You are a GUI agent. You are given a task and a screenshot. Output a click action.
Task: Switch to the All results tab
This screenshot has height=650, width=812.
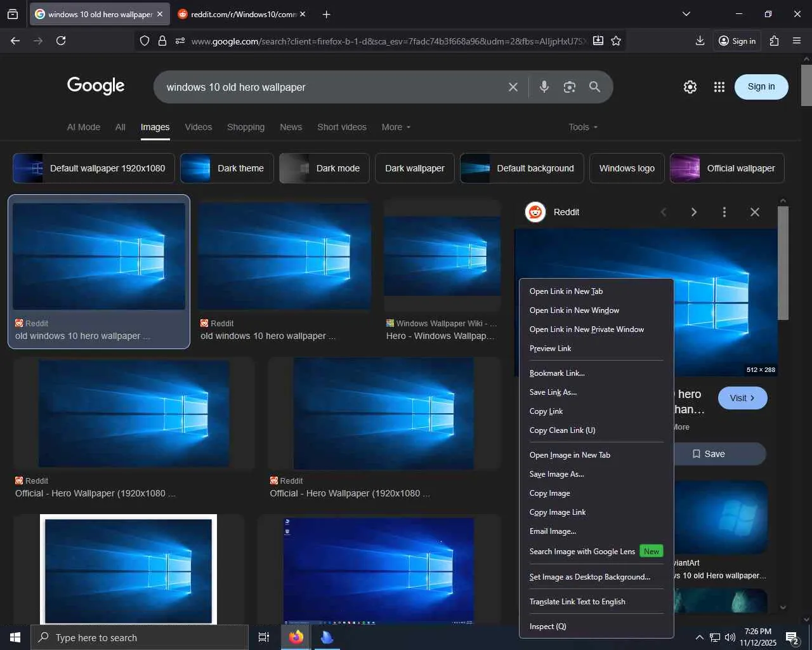(x=121, y=127)
